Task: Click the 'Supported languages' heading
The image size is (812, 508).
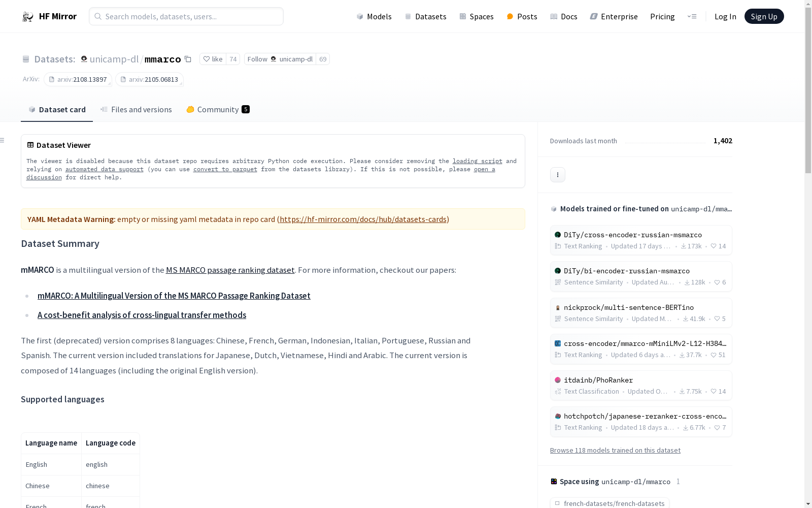Action: point(62,399)
